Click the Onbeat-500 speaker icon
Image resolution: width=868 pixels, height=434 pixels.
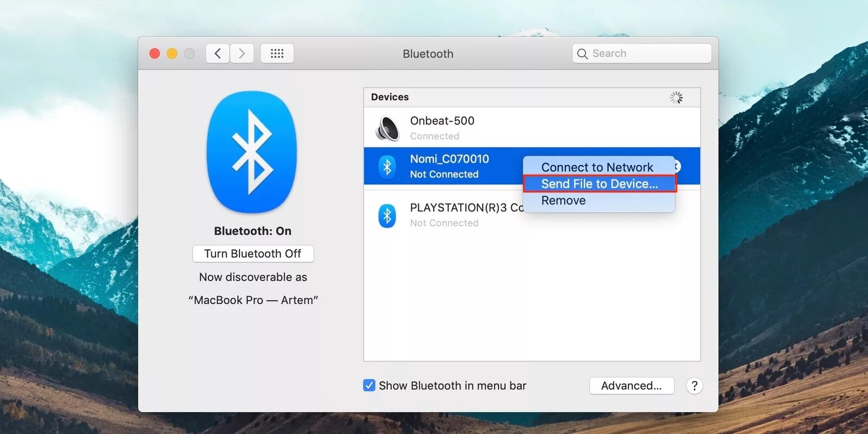click(x=387, y=129)
